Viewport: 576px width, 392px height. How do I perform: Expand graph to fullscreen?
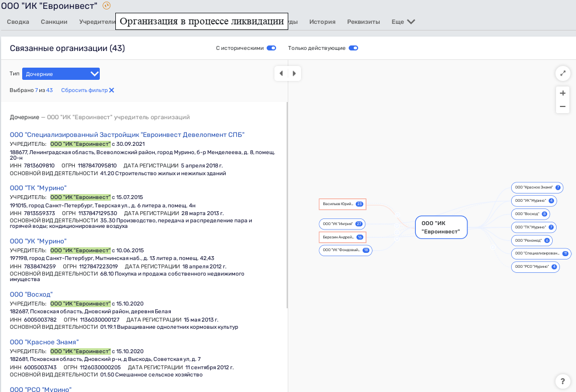pyautogui.click(x=562, y=74)
